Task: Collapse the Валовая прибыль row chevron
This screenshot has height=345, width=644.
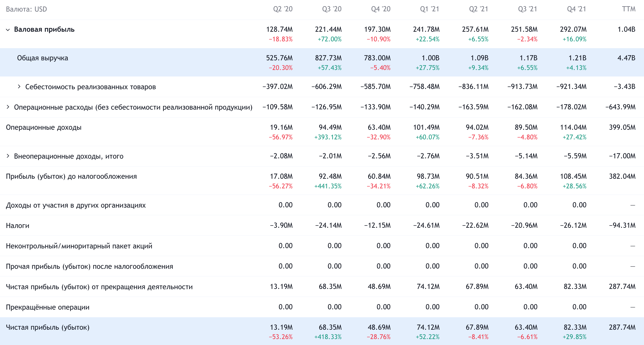Action: tap(8, 30)
